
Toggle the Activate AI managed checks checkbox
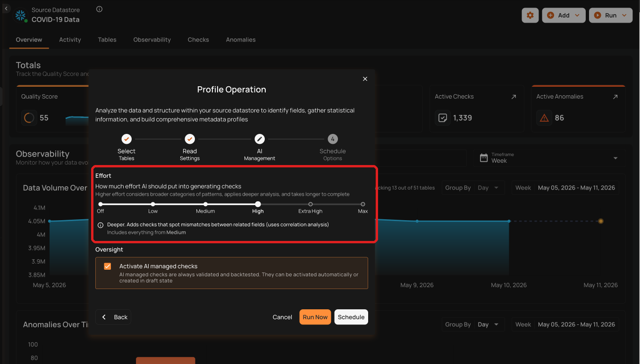pyautogui.click(x=108, y=266)
